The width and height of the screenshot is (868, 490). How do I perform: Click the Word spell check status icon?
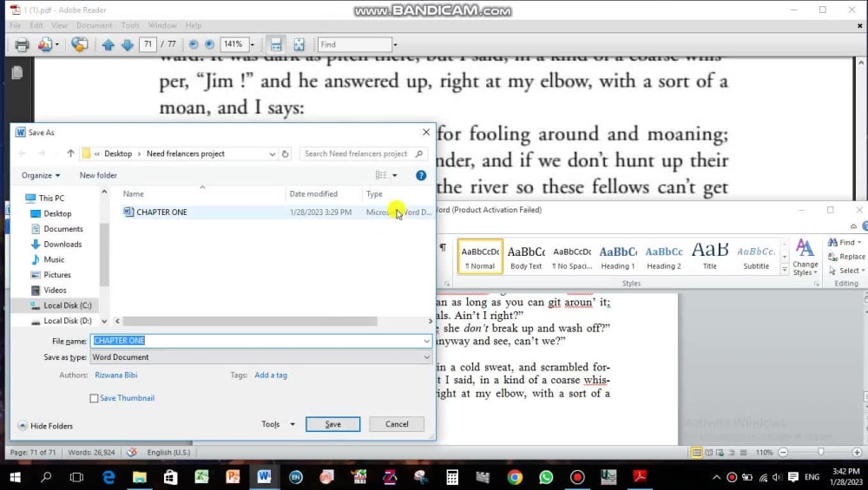click(x=131, y=453)
